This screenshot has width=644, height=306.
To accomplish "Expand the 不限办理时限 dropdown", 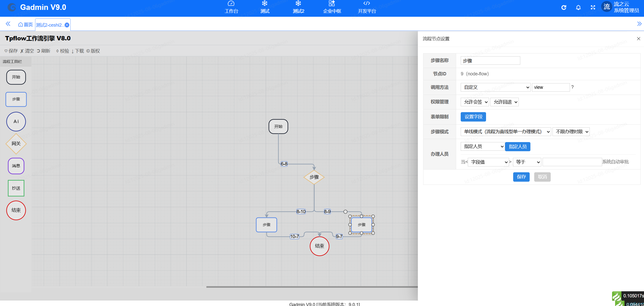I will [x=571, y=132].
